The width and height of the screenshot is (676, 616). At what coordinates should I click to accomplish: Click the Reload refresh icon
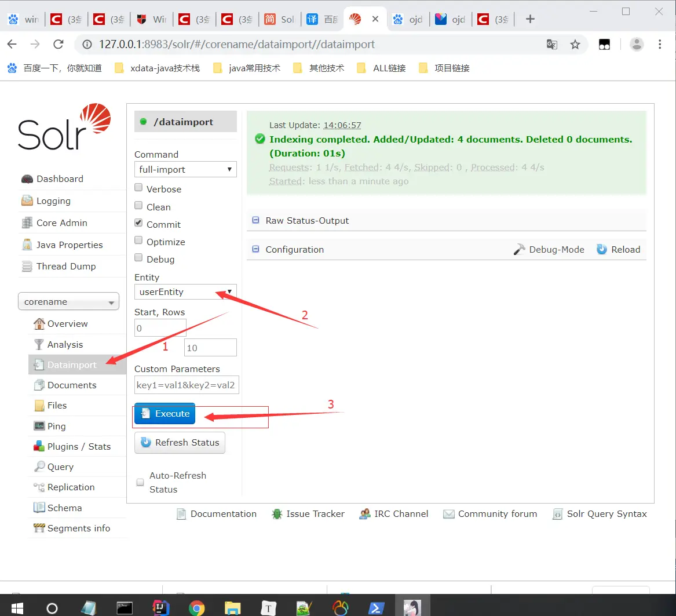(x=602, y=249)
